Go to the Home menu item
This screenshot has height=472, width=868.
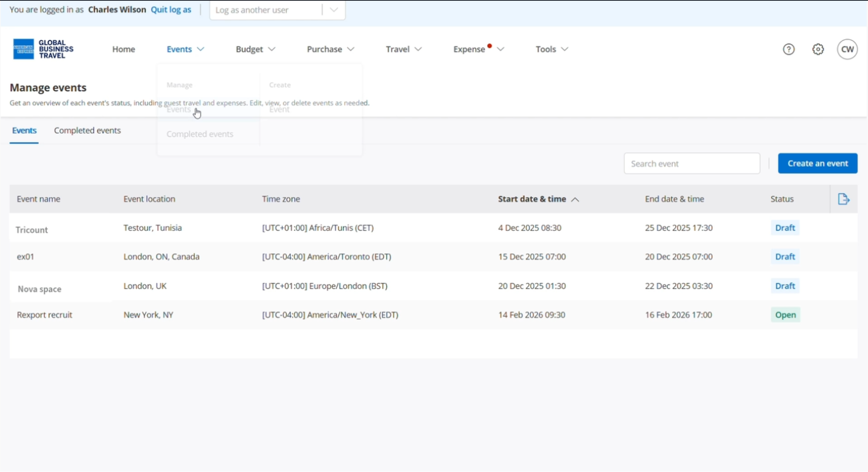tap(123, 49)
